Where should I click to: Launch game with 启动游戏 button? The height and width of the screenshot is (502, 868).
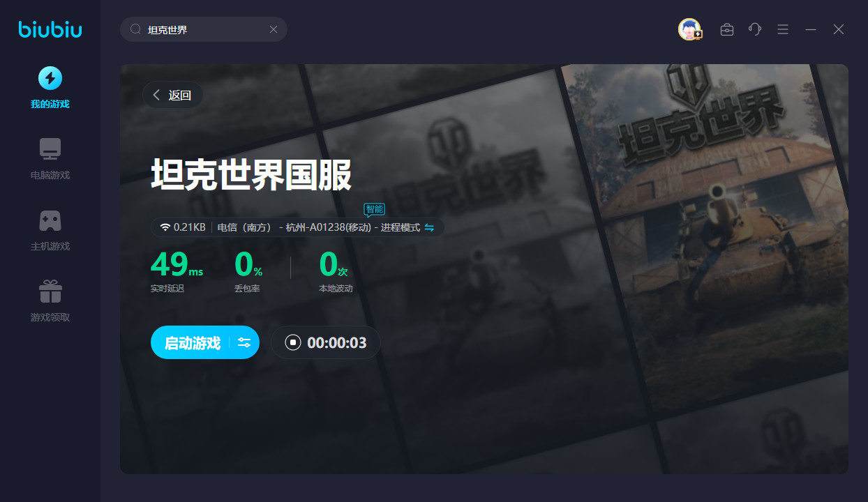coord(192,342)
